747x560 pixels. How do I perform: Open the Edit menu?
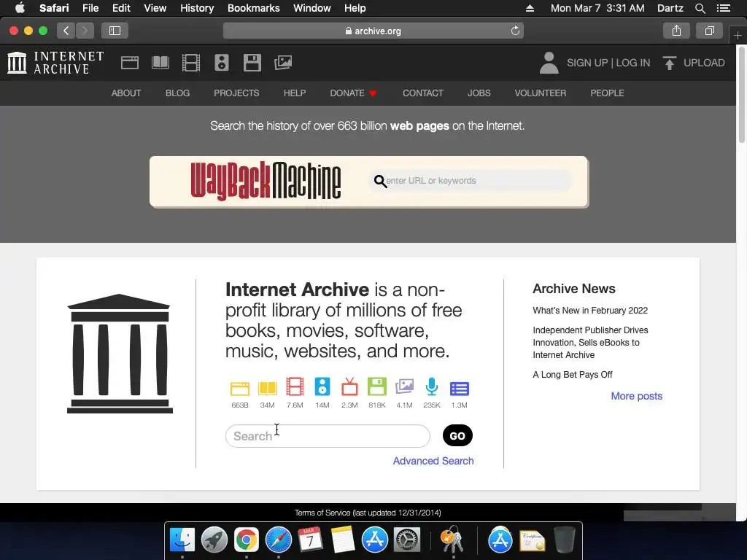[x=121, y=8]
